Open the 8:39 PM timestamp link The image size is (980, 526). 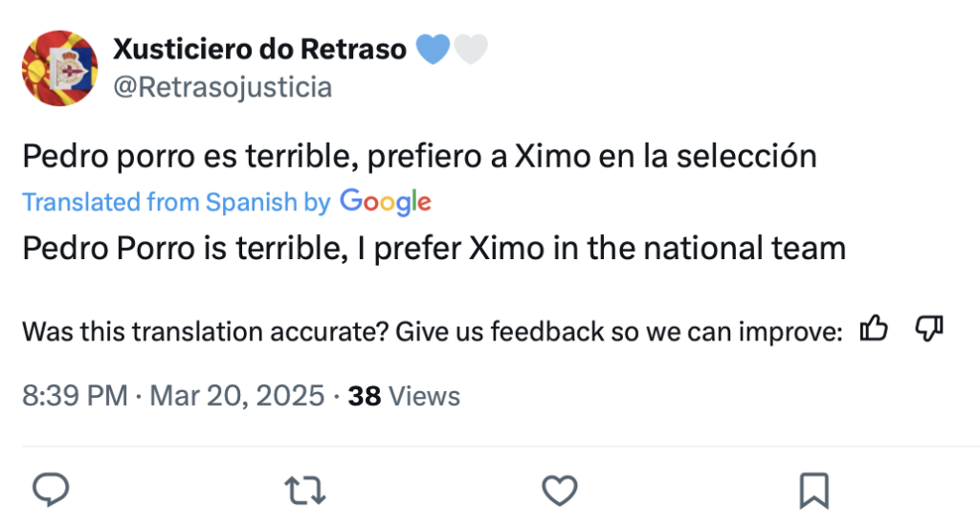pos(75,395)
